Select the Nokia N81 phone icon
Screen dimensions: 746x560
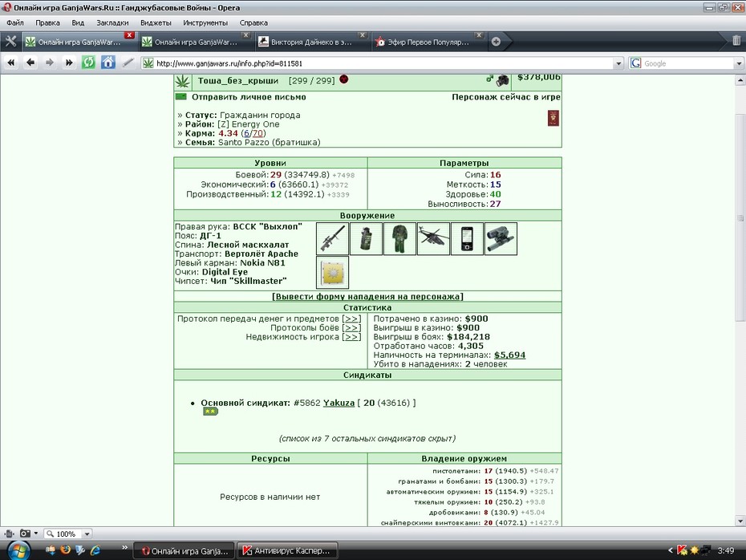(x=467, y=238)
